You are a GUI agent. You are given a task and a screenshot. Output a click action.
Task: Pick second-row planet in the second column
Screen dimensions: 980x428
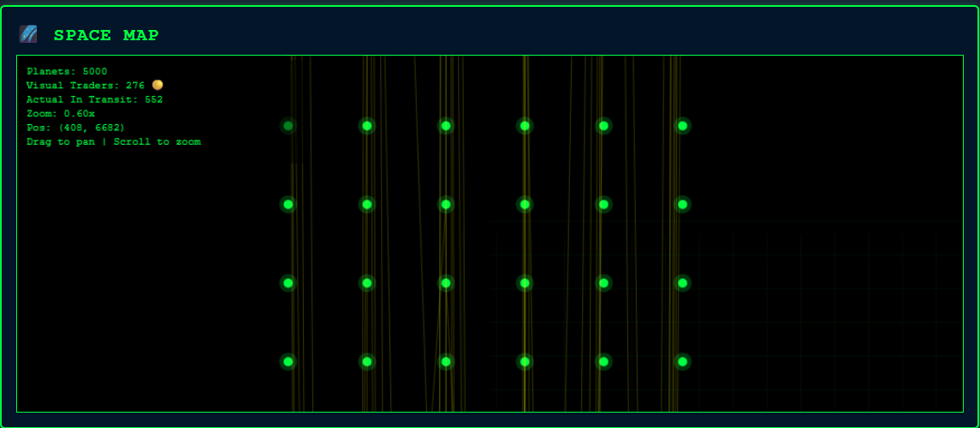(x=367, y=205)
